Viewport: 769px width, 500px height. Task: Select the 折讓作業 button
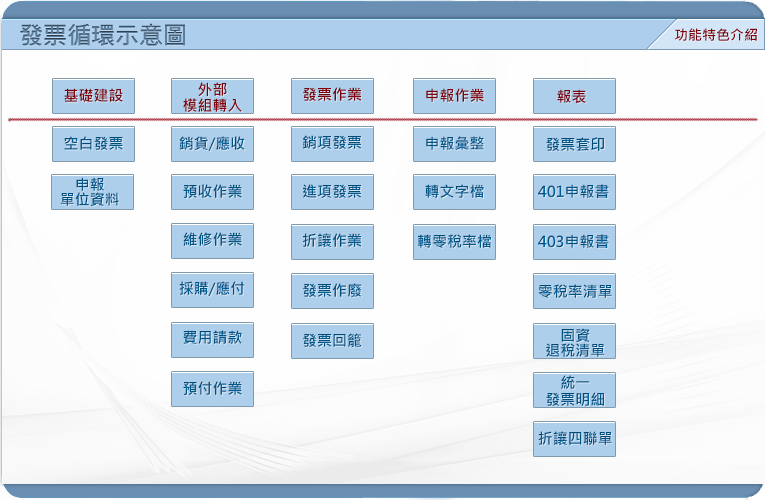[x=332, y=242]
